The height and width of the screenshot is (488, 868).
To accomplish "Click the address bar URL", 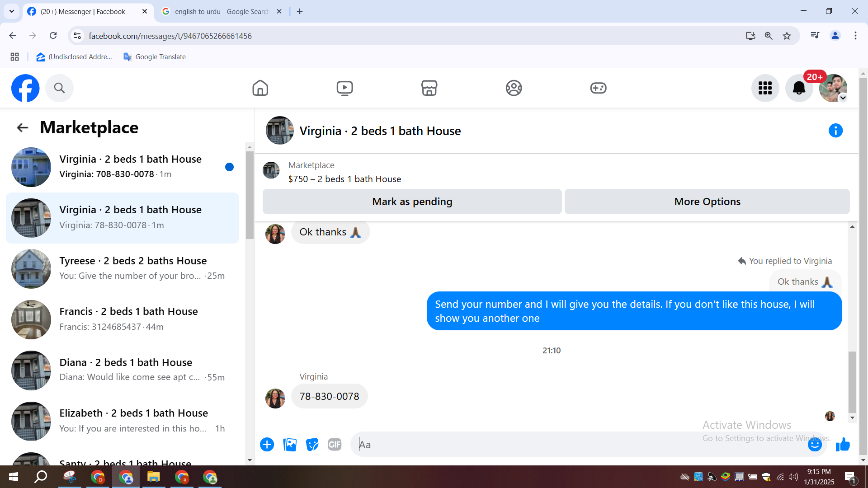I will point(170,36).
